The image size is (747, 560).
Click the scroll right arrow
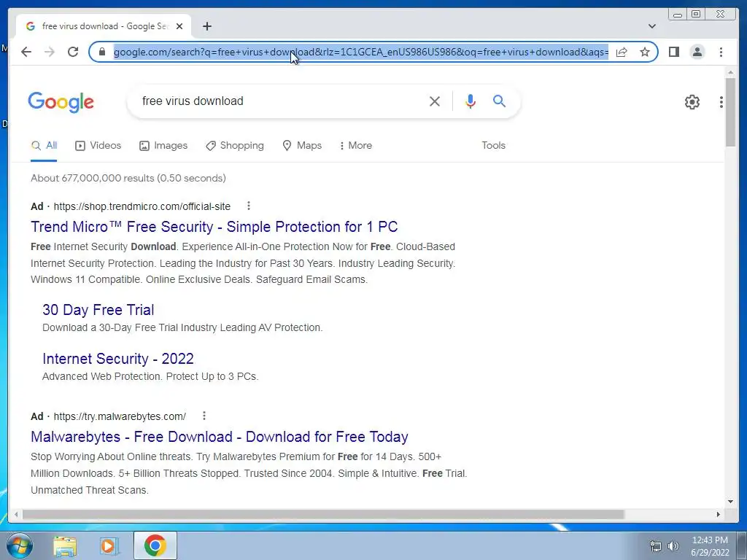(719, 514)
